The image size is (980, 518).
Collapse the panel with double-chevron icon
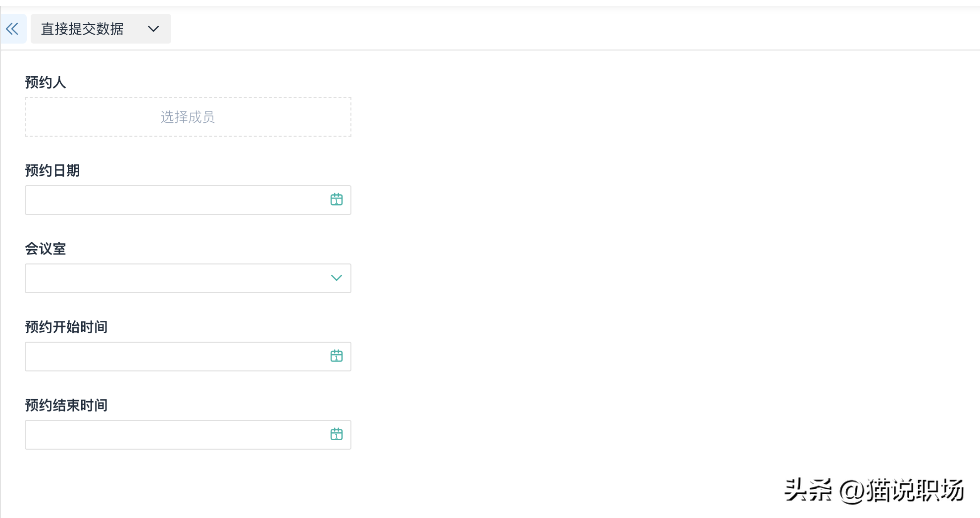(x=12, y=29)
